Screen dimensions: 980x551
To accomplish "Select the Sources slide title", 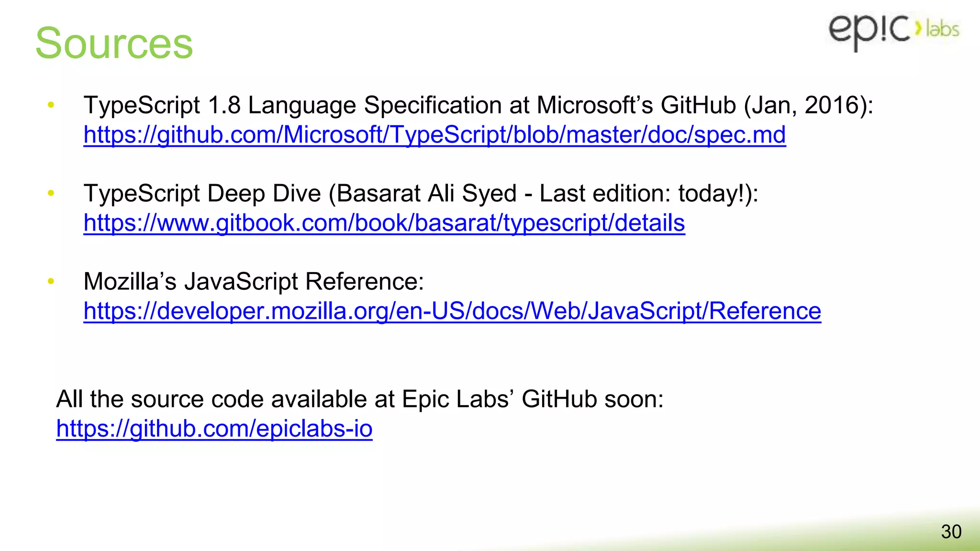I will [x=114, y=43].
